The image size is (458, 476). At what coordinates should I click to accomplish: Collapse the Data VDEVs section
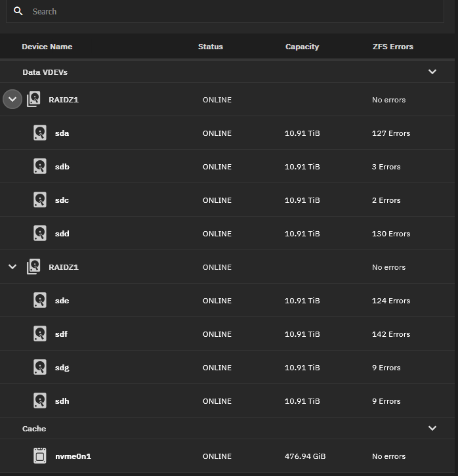tap(432, 72)
